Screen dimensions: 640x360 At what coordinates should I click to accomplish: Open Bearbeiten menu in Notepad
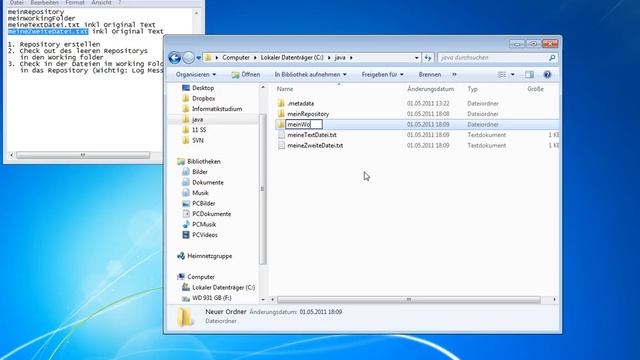point(44,2)
